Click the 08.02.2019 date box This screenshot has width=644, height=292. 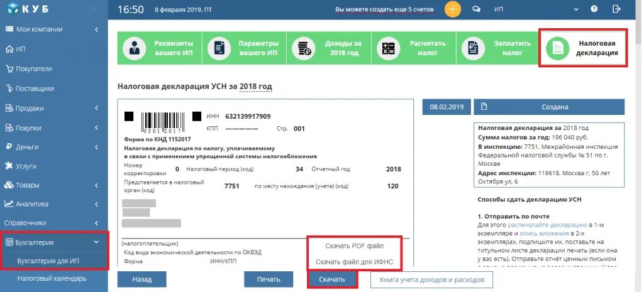point(447,107)
